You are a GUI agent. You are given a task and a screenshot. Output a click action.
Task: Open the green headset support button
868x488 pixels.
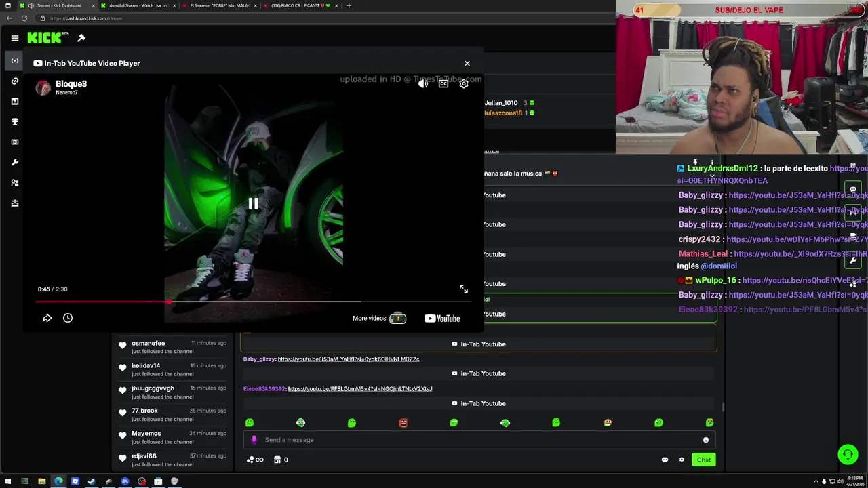tap(848, 454)
